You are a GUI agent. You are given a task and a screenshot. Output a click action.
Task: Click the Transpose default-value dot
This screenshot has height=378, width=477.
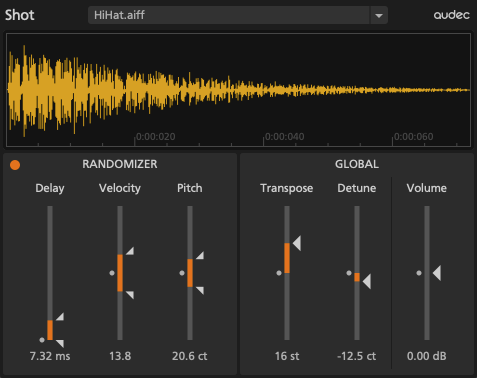279,273
